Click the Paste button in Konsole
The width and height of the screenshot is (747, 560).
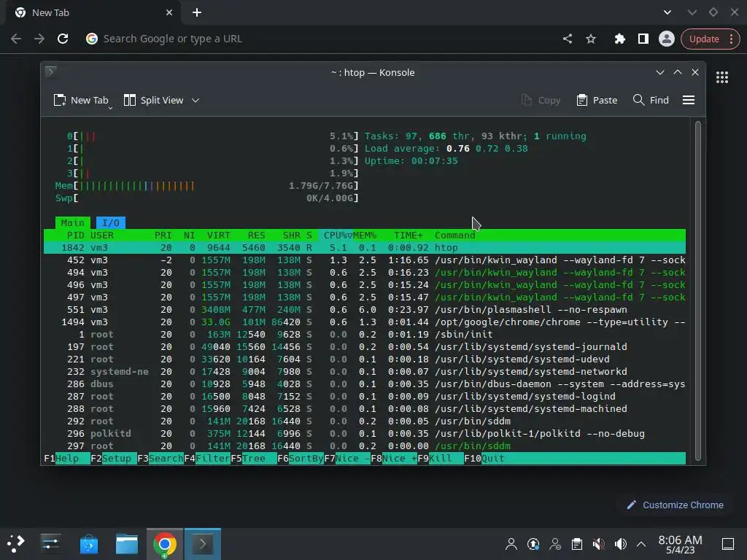(597, 100)
